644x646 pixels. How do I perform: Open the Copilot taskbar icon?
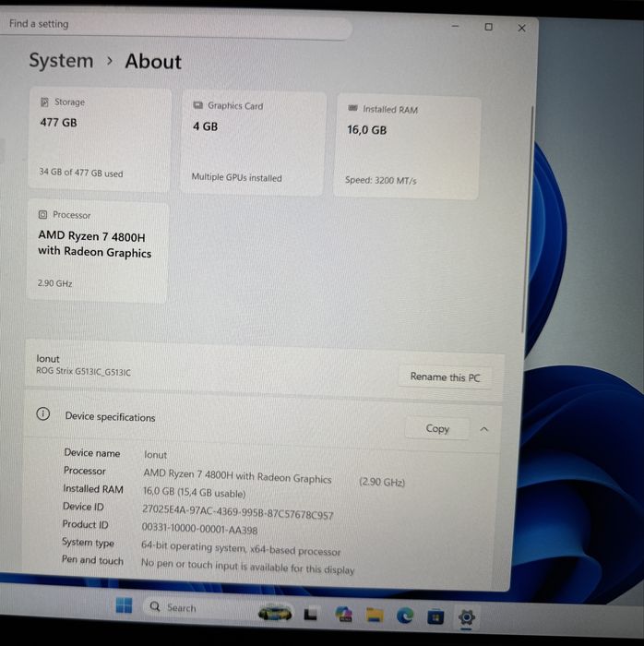coord(343,614)
